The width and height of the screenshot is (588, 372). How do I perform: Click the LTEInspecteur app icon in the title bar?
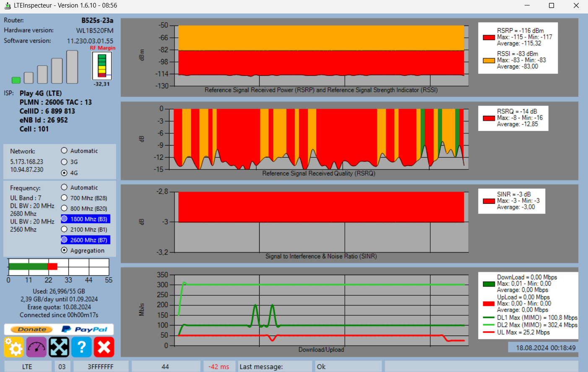pyautogui.click(x=7, y=5)
